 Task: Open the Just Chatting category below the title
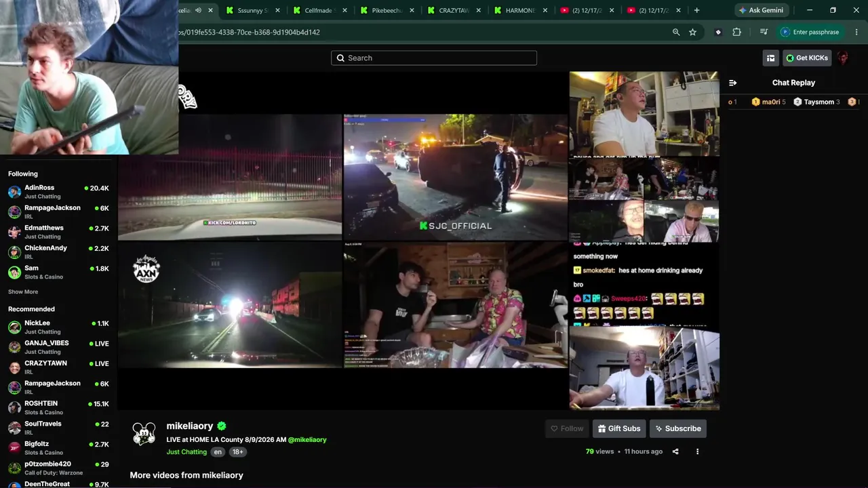186,452
